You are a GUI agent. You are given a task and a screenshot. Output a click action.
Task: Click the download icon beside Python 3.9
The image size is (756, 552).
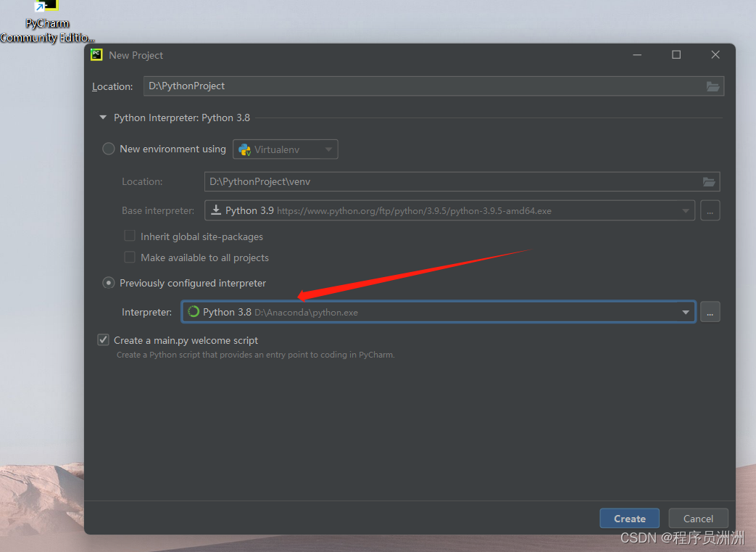216,210
